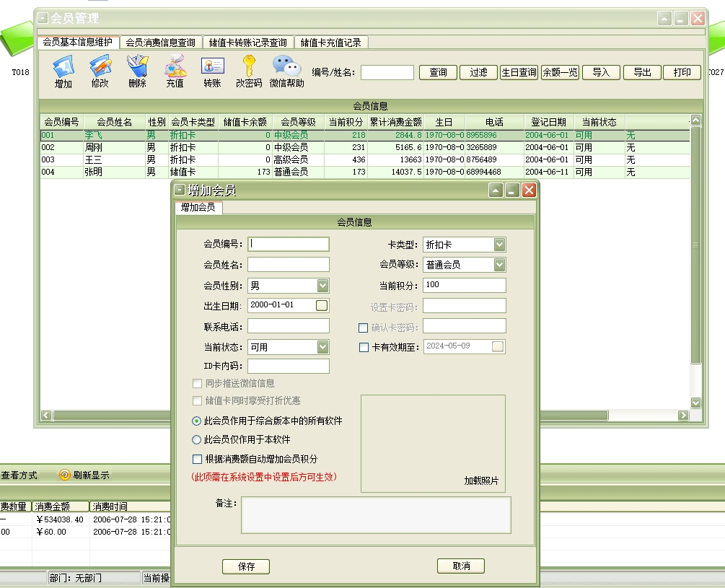Switch to 会员消费信息查询 tab
The height and width of the screenshot is (588, 725).
pos(160,43)
